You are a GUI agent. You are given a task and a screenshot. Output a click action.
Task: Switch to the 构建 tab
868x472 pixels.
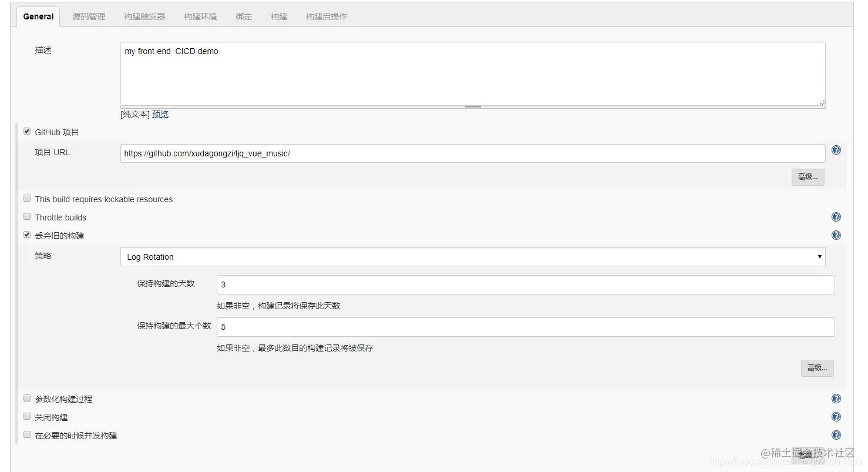(279, 16)
